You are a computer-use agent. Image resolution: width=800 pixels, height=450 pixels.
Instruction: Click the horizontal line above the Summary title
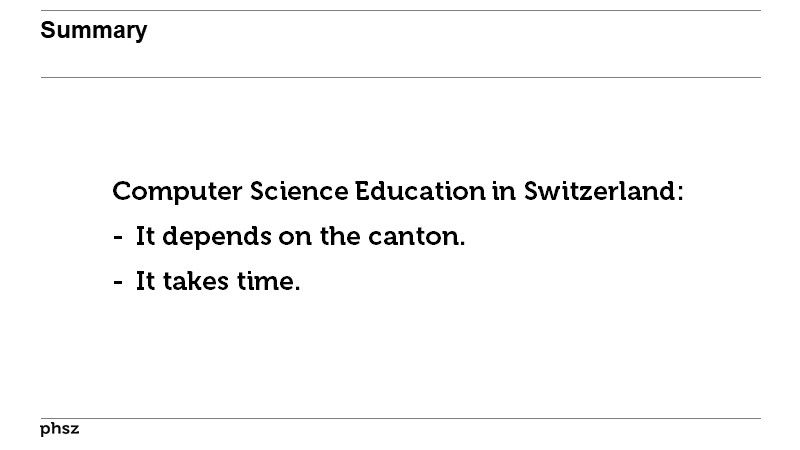coord(400,11)
